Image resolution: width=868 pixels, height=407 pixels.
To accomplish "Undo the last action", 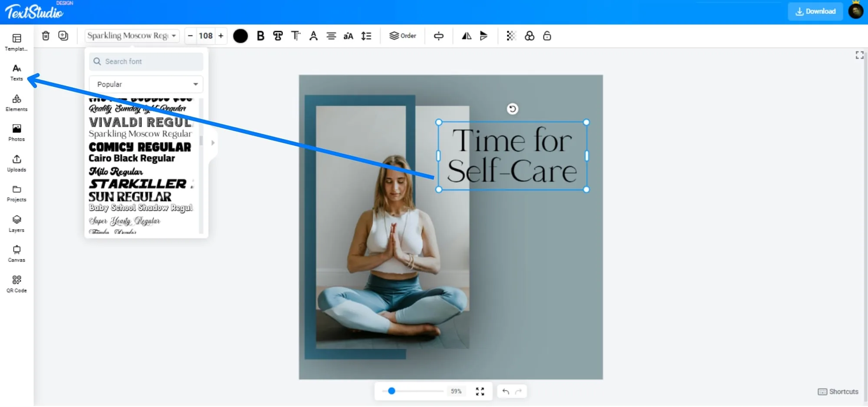I will 506,391.
